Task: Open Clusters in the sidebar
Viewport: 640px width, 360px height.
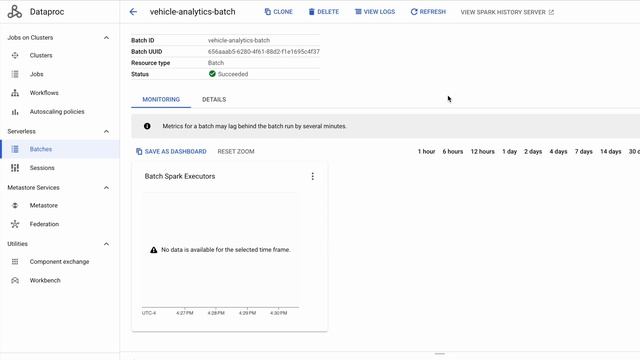Action: [x=41, y=56]
